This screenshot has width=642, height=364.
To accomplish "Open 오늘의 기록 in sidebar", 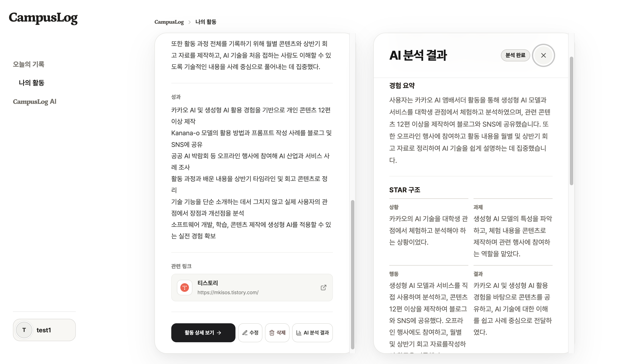I will point(28,64).
